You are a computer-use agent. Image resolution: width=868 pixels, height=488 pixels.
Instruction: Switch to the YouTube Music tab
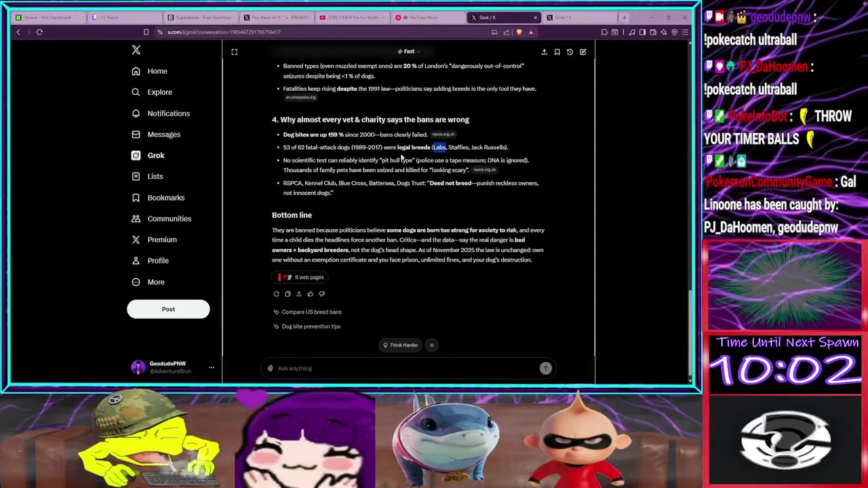point(428,17)
